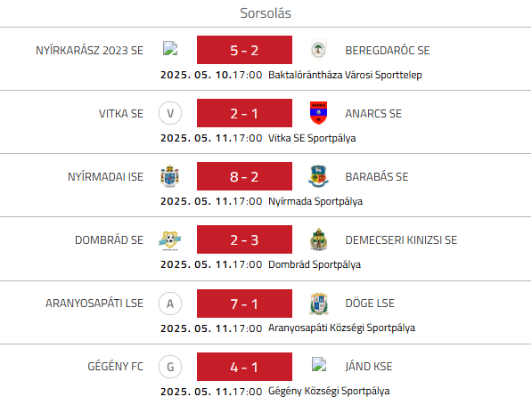This screenshot has width=532, height=413.
Task: Click the Döge LSE crest
Action: 319,304
